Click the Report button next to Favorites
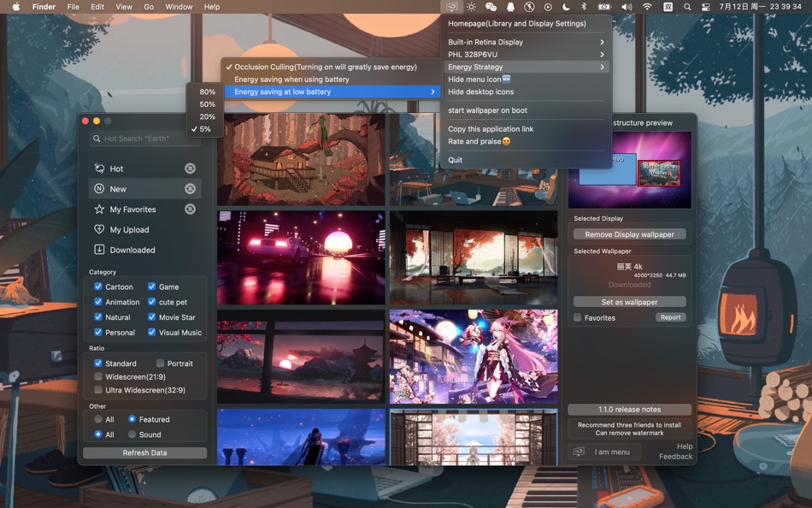This screenshot has height=508, width=812. [x=670, y=316]
